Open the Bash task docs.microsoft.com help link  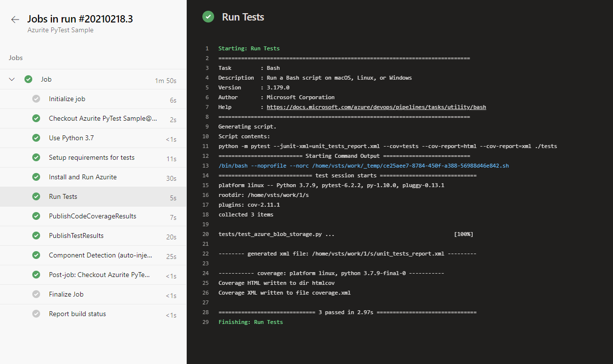coord(376,107)
